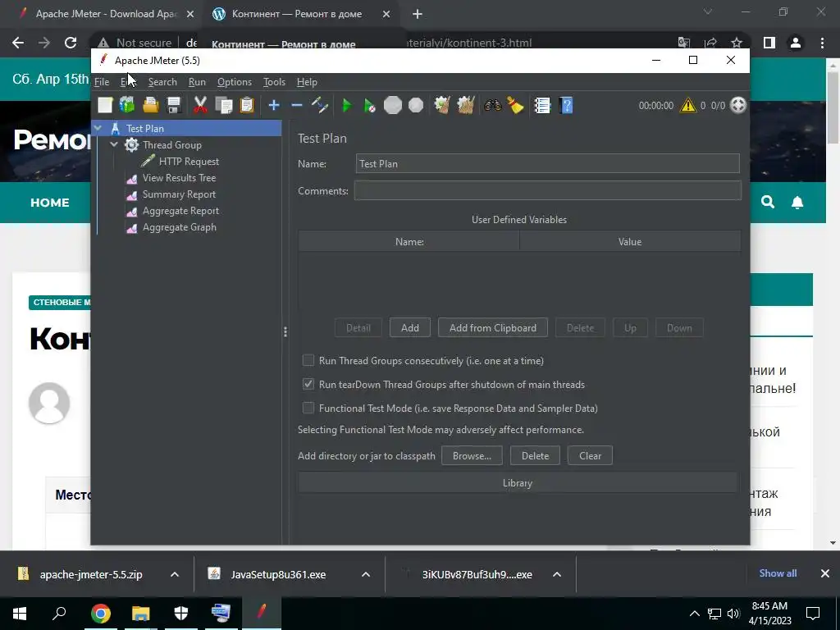Open the Function Helper list icon
Image resolution: width=840 pixels, height=630 pixels.
pos(542,105)
